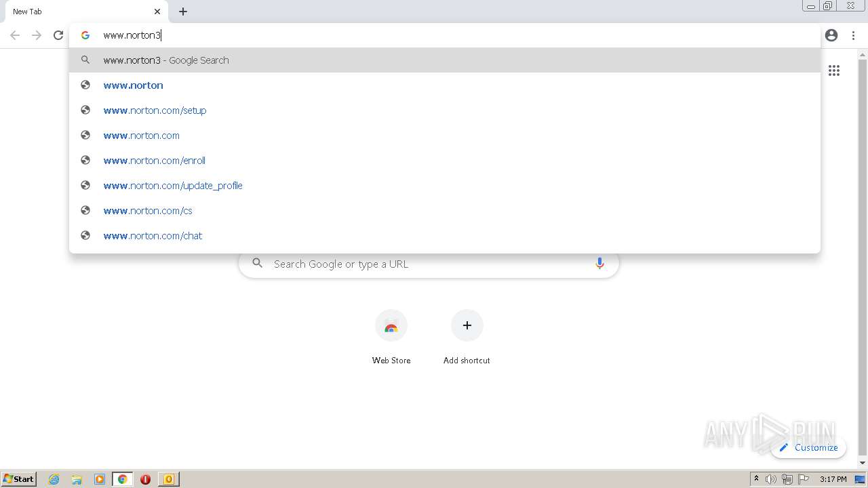Open the Chrome profile avatar menu

(x=831, y=35)
